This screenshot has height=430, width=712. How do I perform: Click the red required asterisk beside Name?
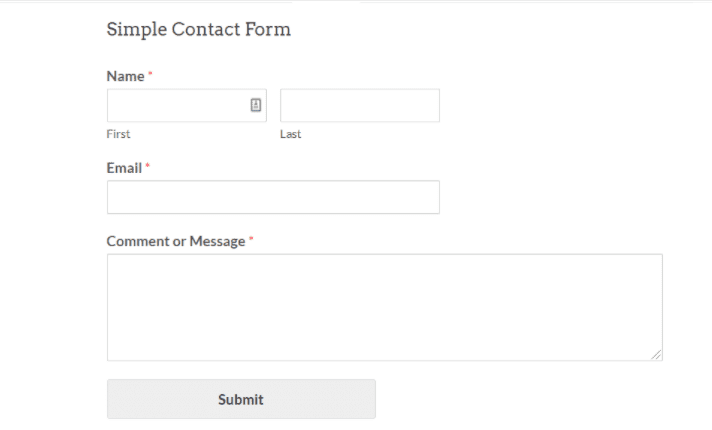coord(150,74)
